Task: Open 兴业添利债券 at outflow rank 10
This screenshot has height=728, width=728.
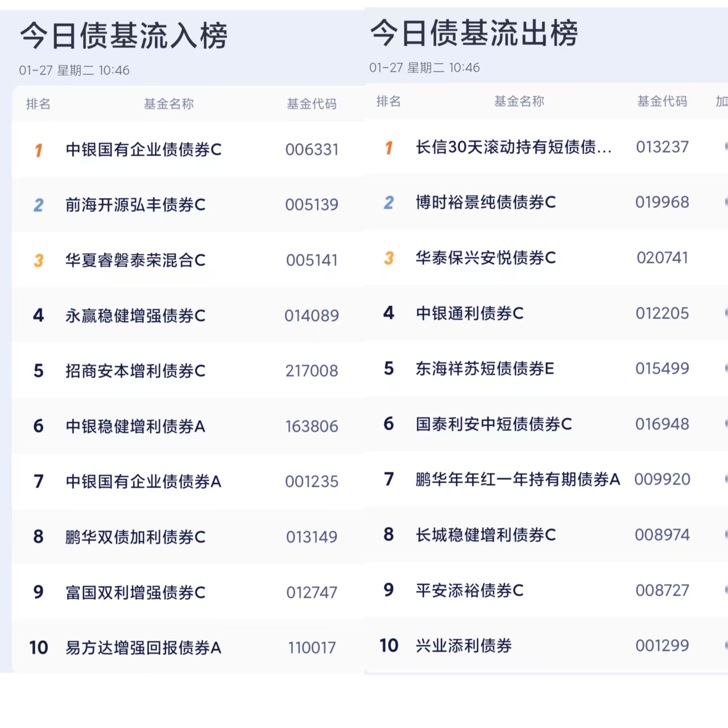Action: tap(464, 646)
